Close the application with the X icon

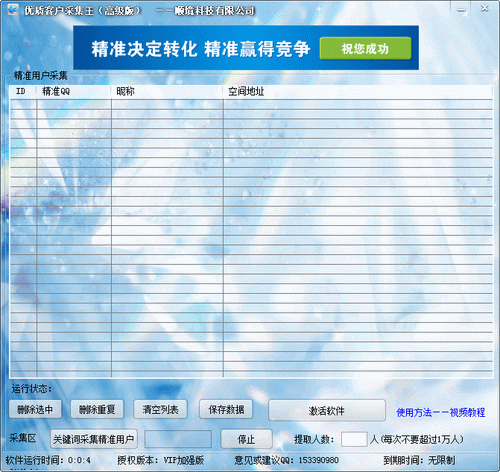[x=484, y=8]
